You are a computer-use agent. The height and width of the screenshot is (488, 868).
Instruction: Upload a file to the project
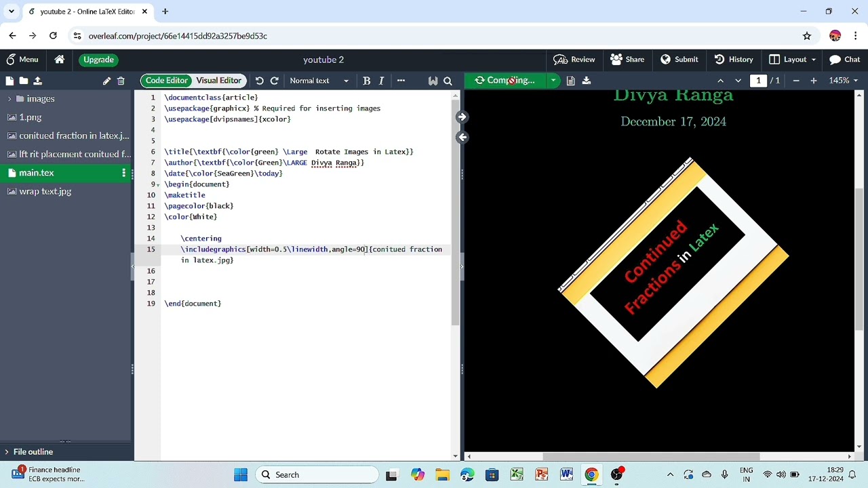tap(37, 81)
